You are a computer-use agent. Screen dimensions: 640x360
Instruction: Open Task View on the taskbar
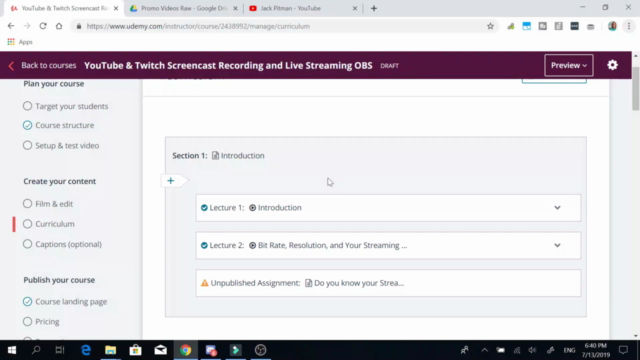click(x=60, y=350)
